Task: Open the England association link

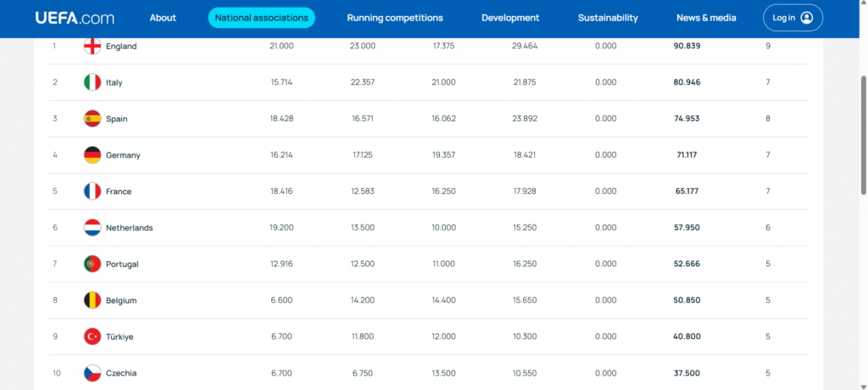Action: (121, 46)
